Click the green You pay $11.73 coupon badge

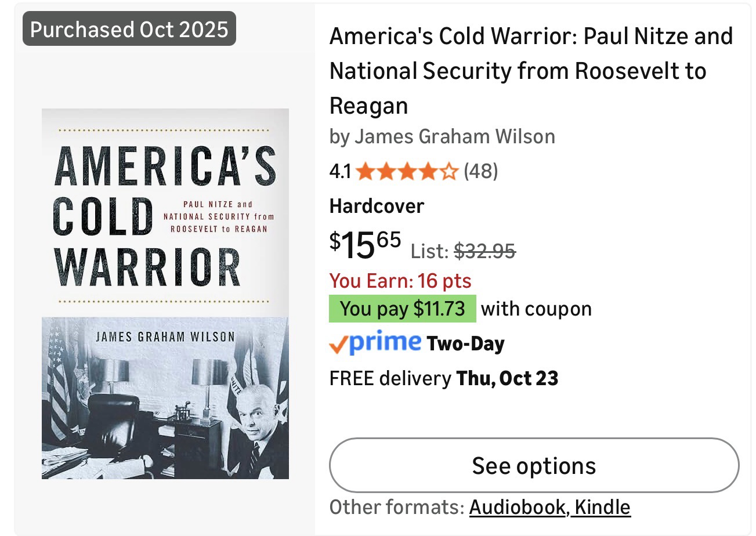(402, 309)
